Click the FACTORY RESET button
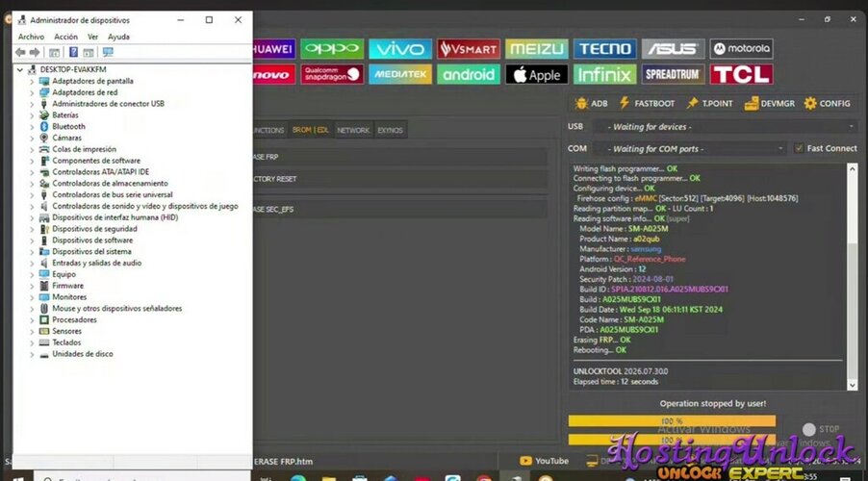Image resolution: width=868 pixels, height=481 pixels. click(x=399, y=179)
